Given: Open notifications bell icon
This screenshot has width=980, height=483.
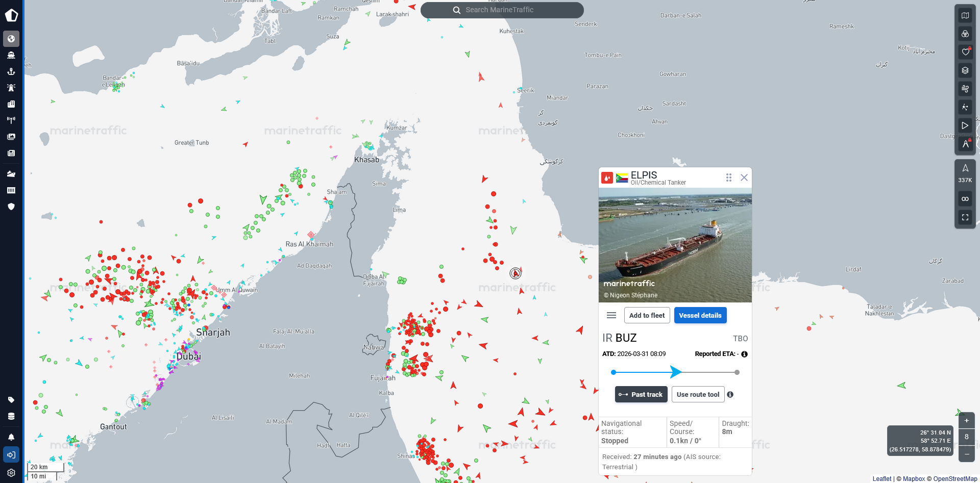Looking at the screenshot, I should click(11, 437).
